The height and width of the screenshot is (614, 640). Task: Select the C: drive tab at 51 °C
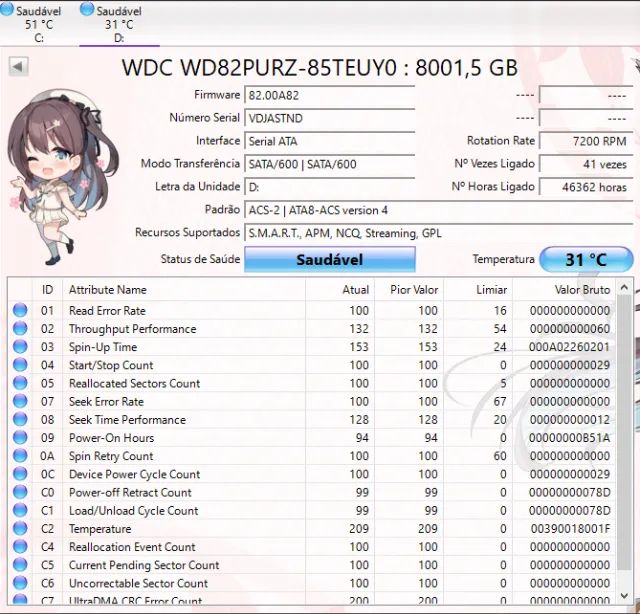40,24
